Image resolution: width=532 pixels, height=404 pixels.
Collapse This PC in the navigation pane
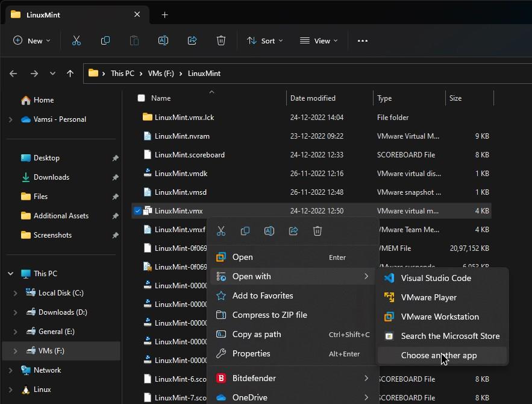point(10,273)
